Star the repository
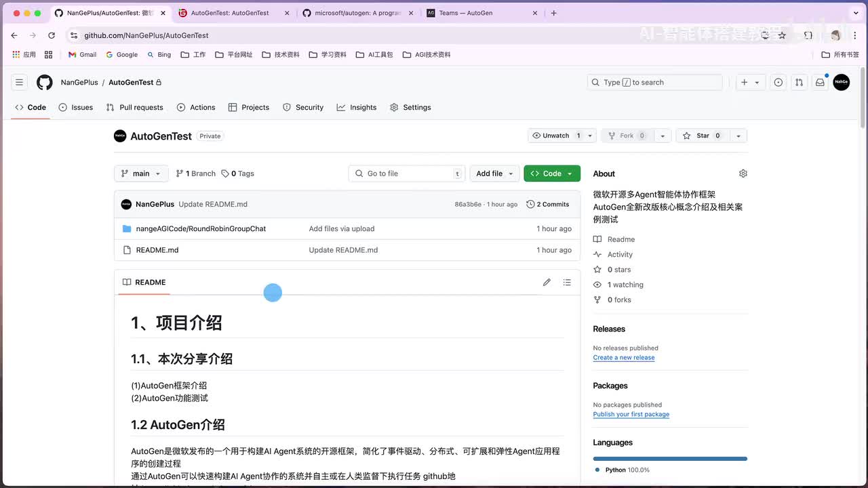Viewport: 868px width, 488px height. click(x=703, y=136)
